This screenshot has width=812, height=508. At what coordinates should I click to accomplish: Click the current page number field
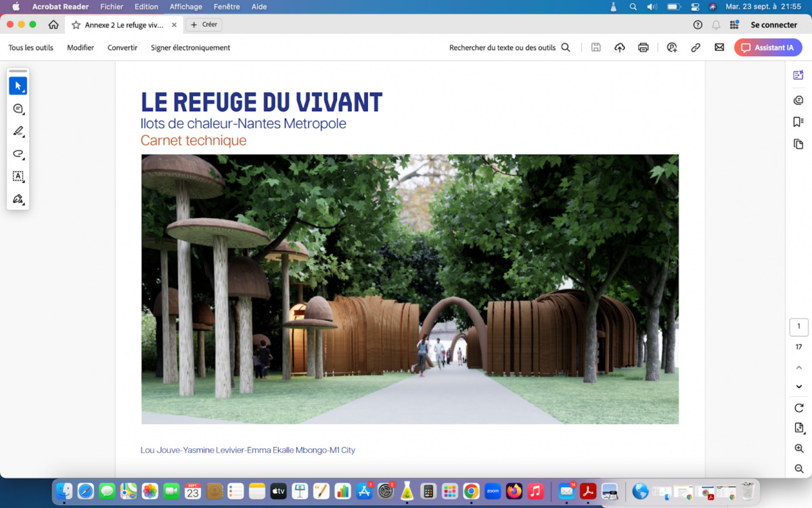798,326
